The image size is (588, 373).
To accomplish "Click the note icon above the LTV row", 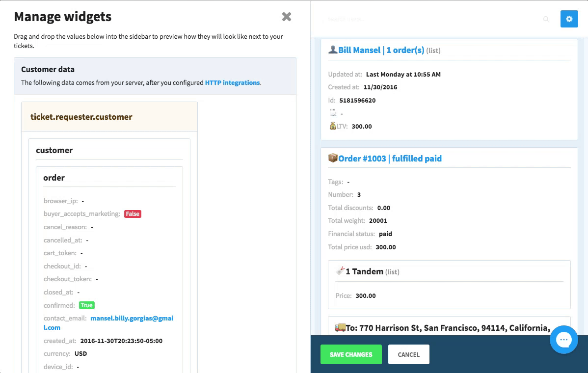I will pos(333,112).
